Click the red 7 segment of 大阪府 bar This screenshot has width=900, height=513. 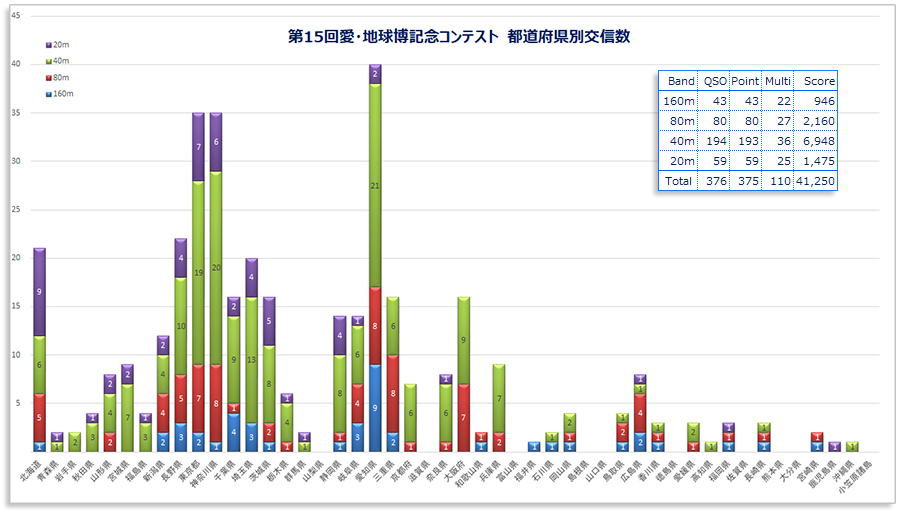[x=463, y=417]
